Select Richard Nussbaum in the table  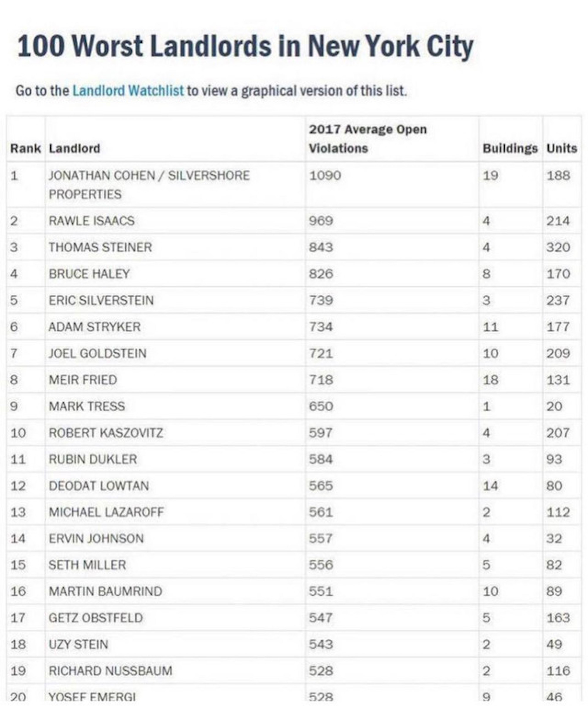[110, 670]
